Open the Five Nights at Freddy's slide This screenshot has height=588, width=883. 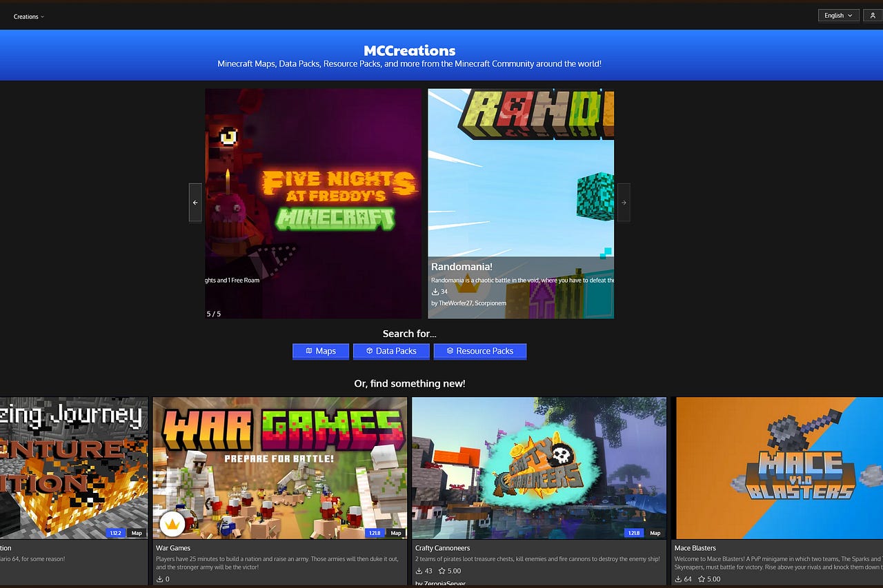coord(313,203)
